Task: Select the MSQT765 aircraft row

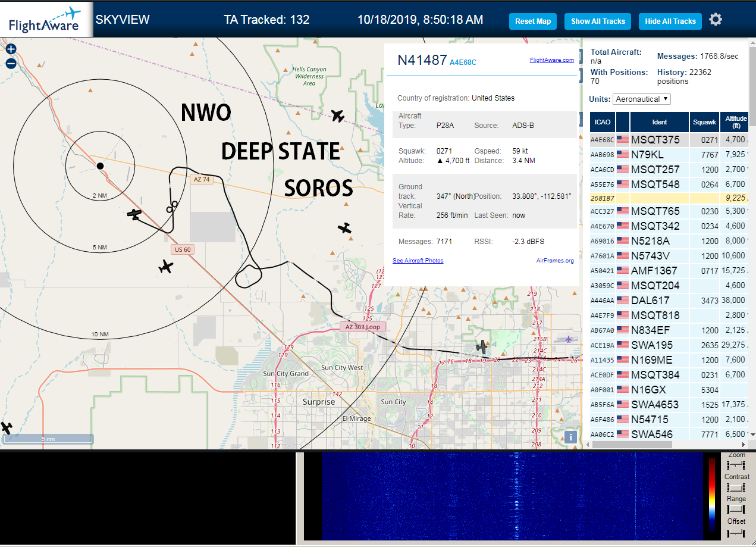Action: point(669,211)
